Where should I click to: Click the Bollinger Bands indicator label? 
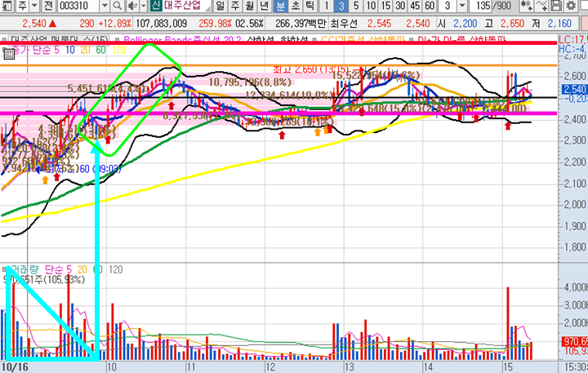click(x=182, y=39)
